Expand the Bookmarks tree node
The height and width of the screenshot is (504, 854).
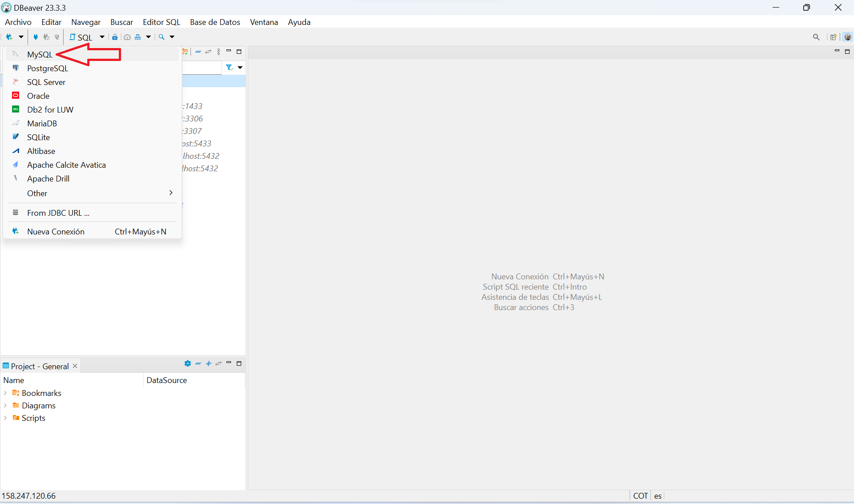point(5,393)
